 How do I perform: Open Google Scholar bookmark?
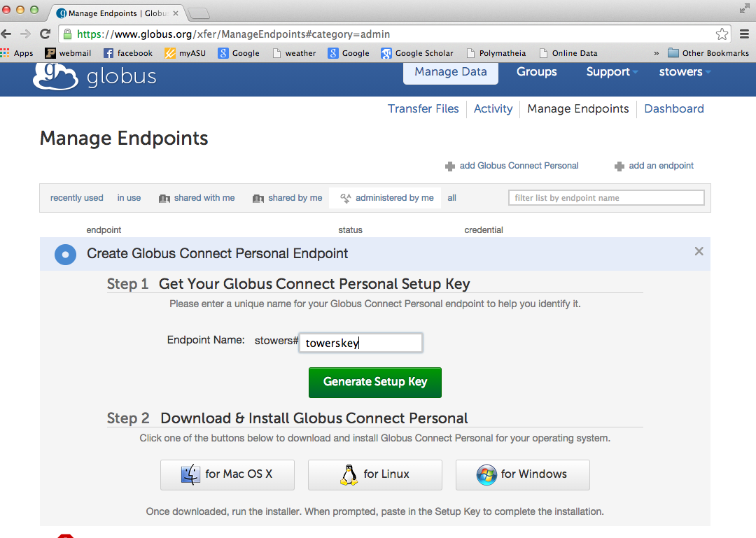coord(417,53)
